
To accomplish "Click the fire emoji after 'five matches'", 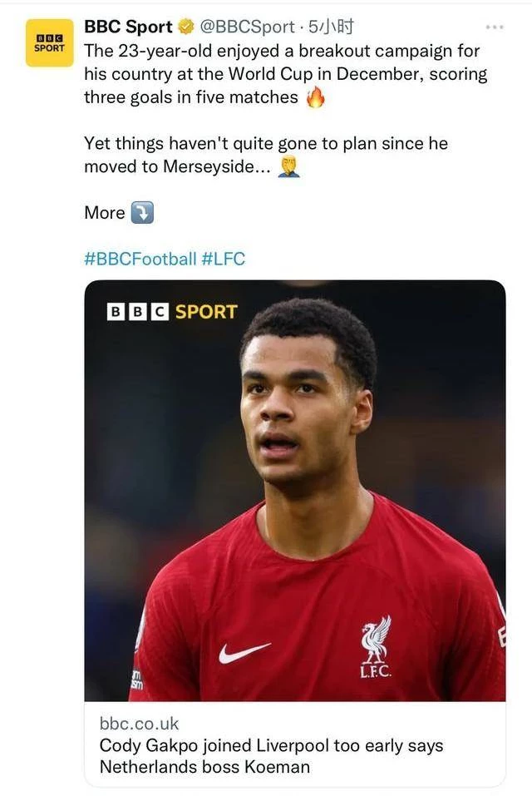I will coord(315,97).
